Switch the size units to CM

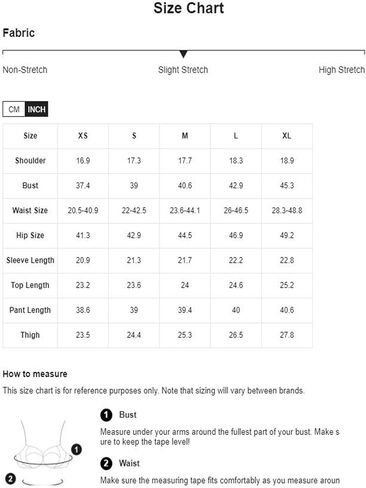(14, 109)
